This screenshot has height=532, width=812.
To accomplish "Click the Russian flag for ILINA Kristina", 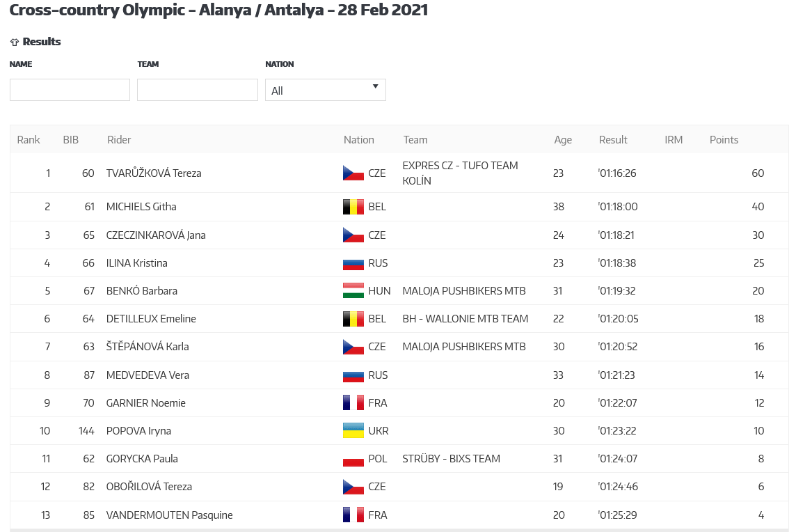I will coord(353,263).
